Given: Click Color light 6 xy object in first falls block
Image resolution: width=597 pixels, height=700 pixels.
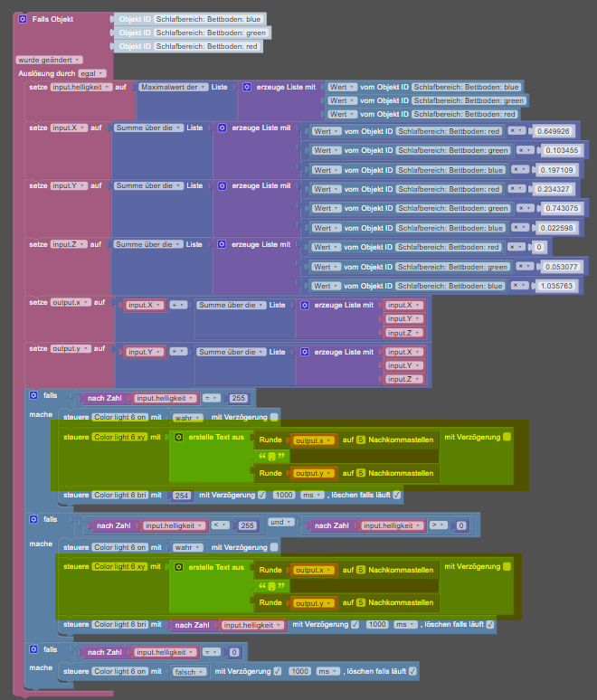Looking at the screenshot, I should tap(120, 437).
